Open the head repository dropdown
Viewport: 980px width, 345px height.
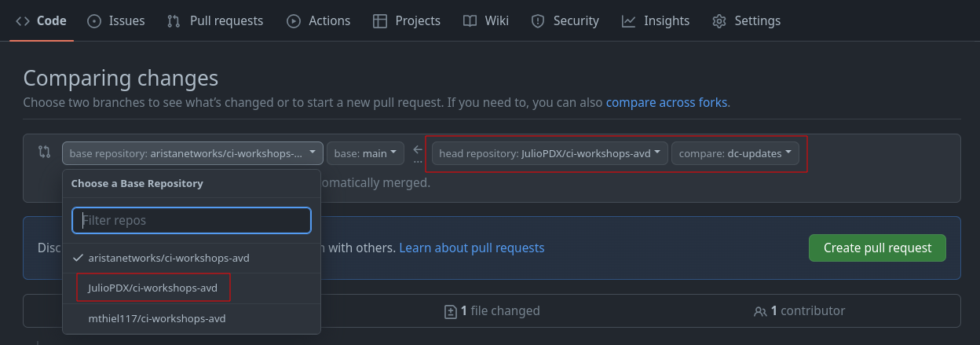[550, 153]
